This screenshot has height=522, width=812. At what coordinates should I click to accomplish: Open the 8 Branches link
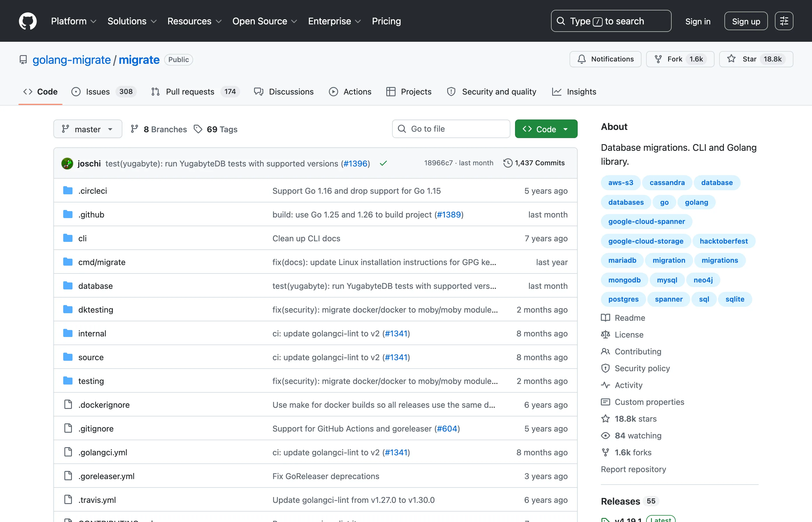coord(159,129)
